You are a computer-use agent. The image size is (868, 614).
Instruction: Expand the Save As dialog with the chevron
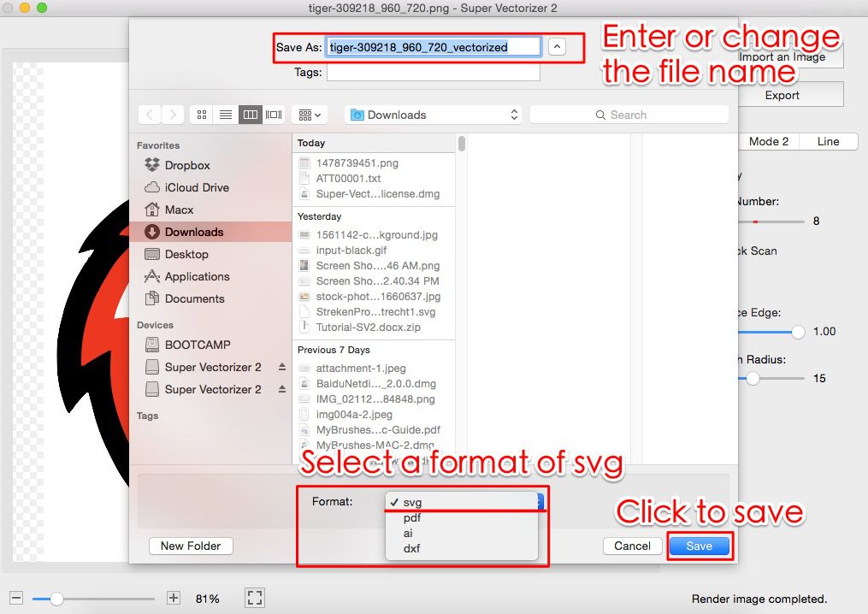[556, 46]
